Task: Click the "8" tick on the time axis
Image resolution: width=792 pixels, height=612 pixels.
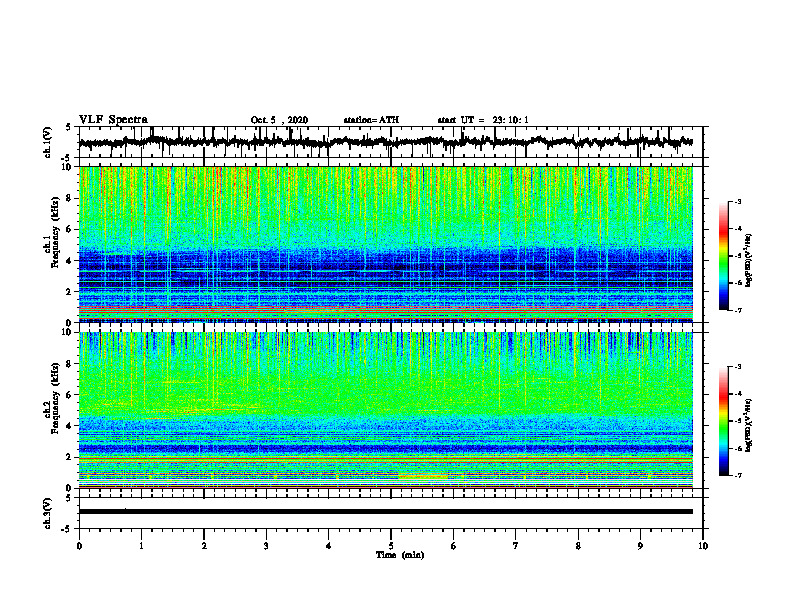Action: click(x=578, y=546)
